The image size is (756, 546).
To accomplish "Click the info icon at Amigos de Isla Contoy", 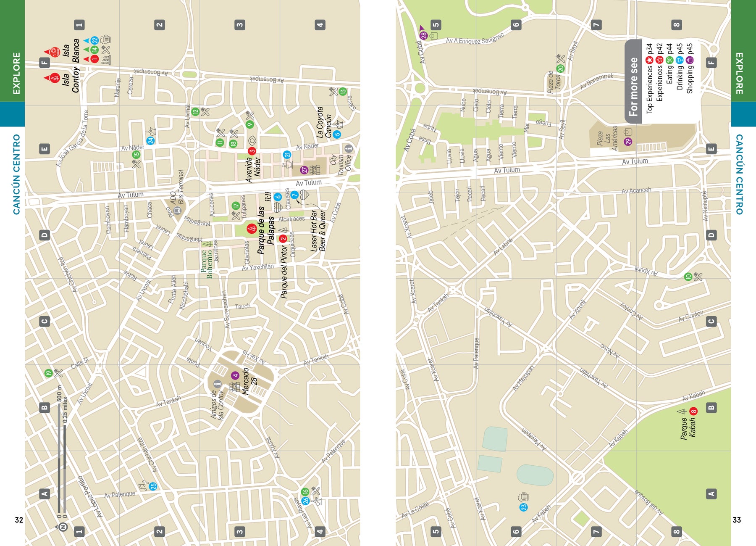I will coord(217,383).
